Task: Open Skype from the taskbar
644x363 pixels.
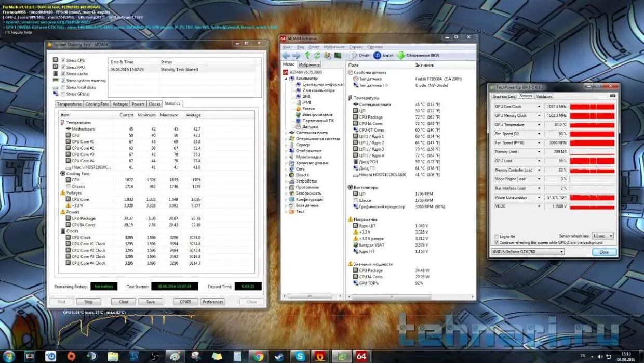Action: tap(300, 356)
